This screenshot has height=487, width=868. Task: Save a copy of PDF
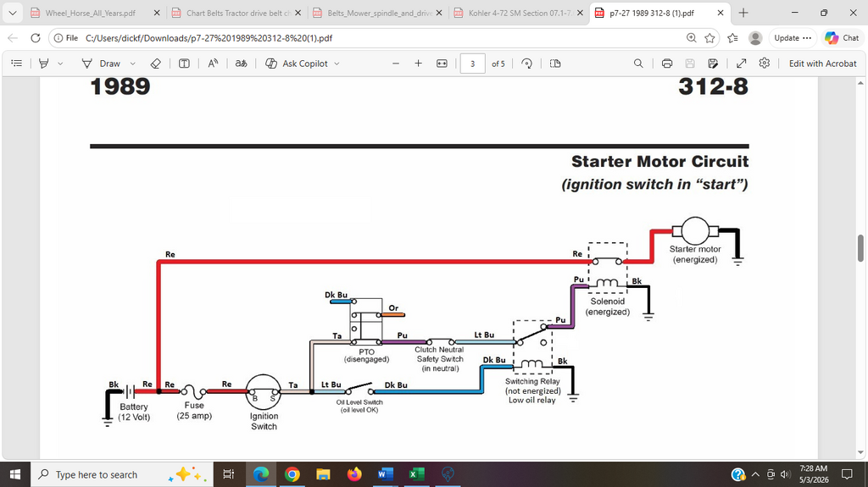(x=713, y=64)
